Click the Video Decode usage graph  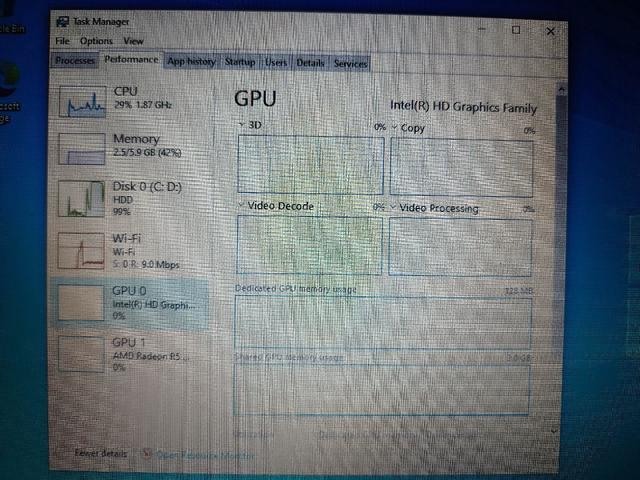[x=309, y=245]
